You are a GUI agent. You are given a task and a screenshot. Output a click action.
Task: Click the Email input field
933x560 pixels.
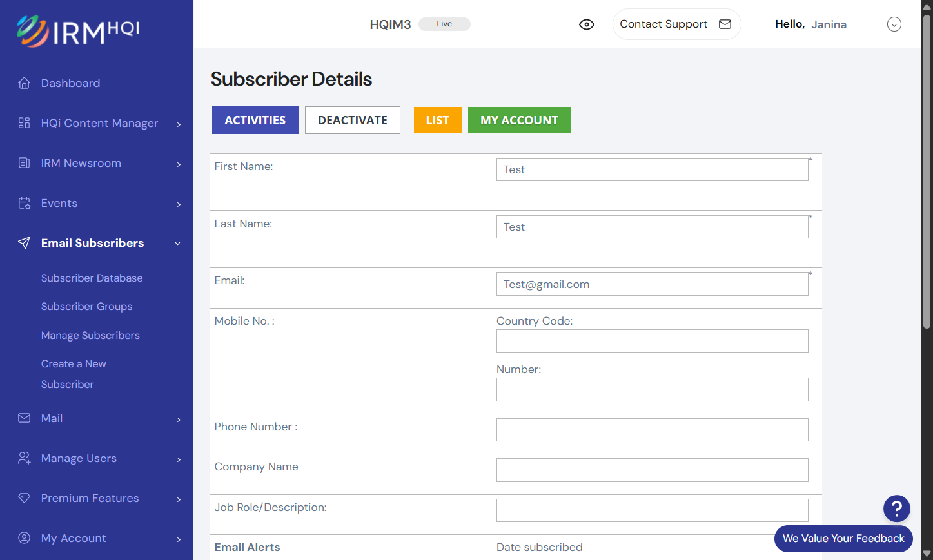pos(653,284)
